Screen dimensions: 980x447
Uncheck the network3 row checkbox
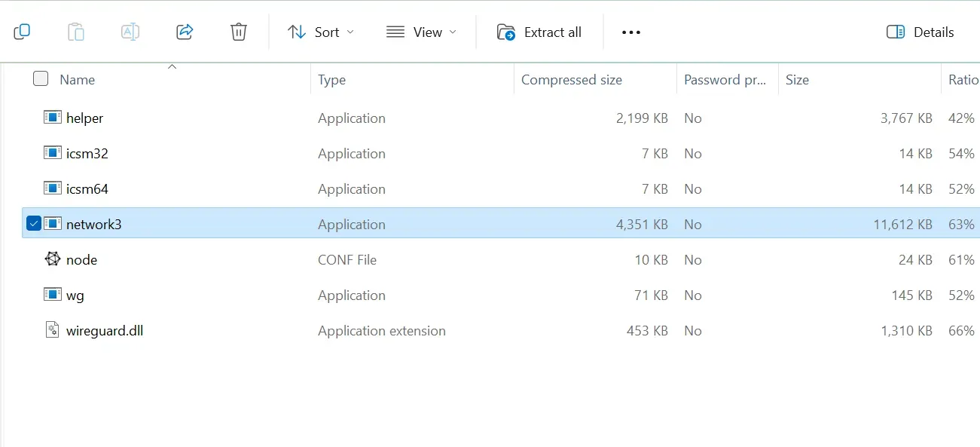pos(33,224)
